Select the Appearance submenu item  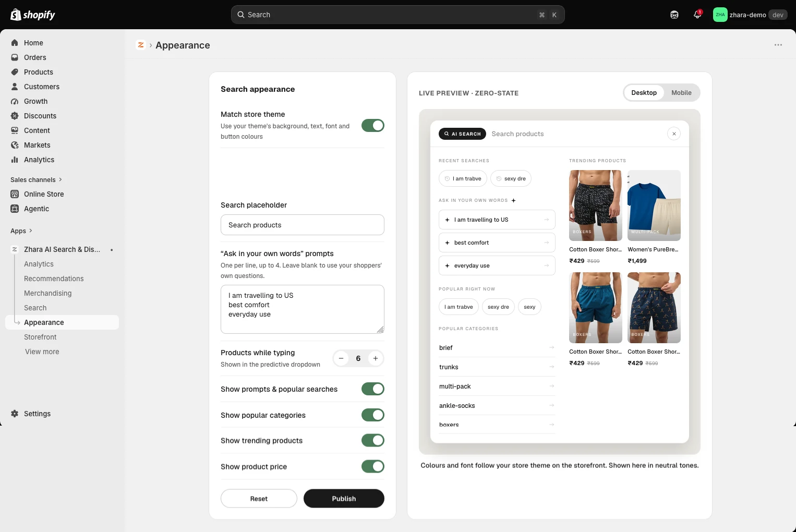click(62, 322)
